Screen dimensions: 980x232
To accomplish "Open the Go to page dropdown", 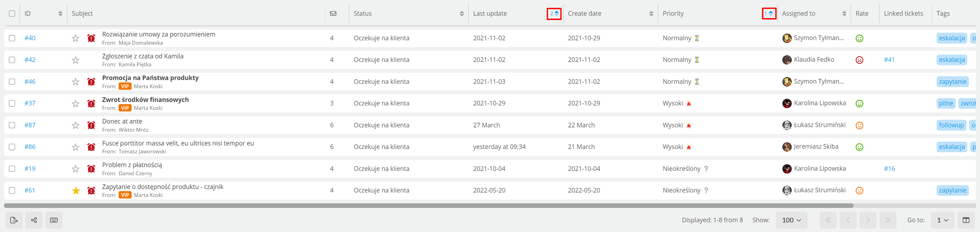I will tap(942, 220).
